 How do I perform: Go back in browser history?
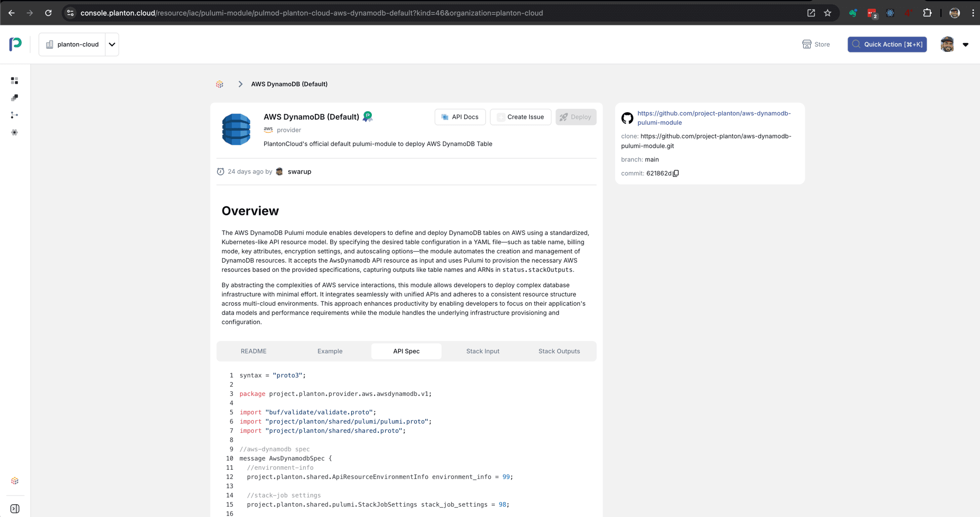[11, 13]
